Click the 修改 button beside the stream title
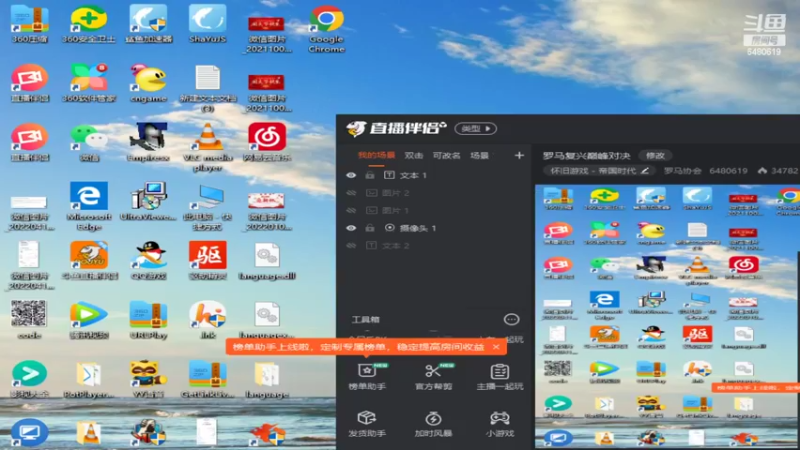Image resolution: width=800 pixels, height=450 pixels. (656, 155)
